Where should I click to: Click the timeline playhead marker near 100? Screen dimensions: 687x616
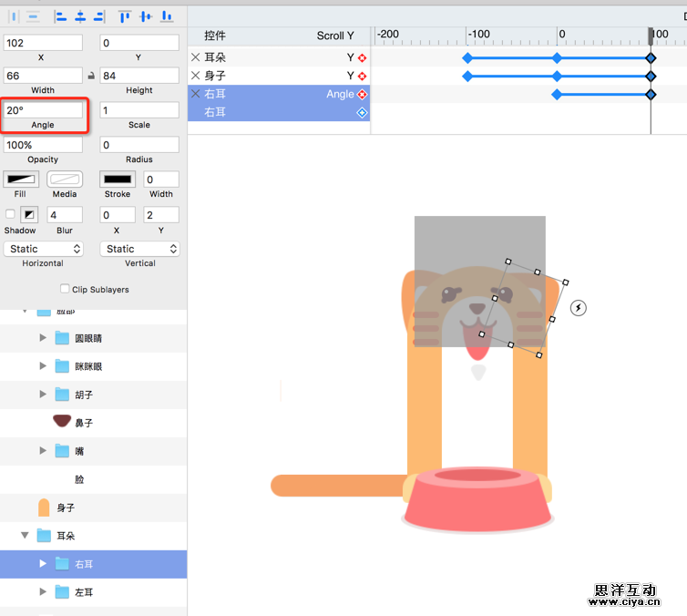pyautogui.click(x=651, y=36)
